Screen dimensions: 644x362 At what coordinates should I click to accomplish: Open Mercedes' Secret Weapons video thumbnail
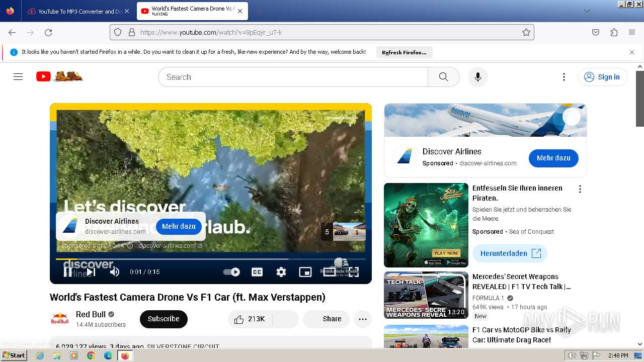point(426,295)
